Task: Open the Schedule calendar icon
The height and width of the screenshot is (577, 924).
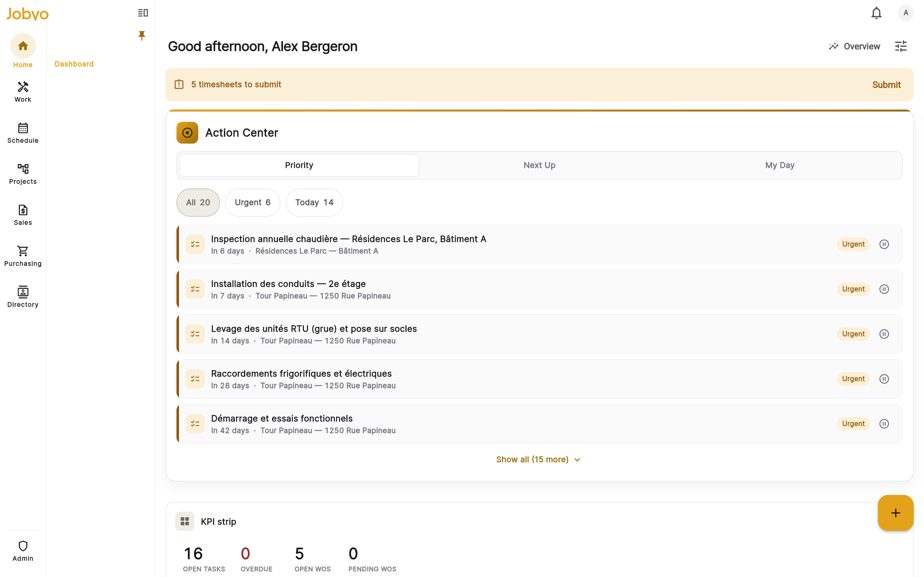Action: [x=23, y=128]
